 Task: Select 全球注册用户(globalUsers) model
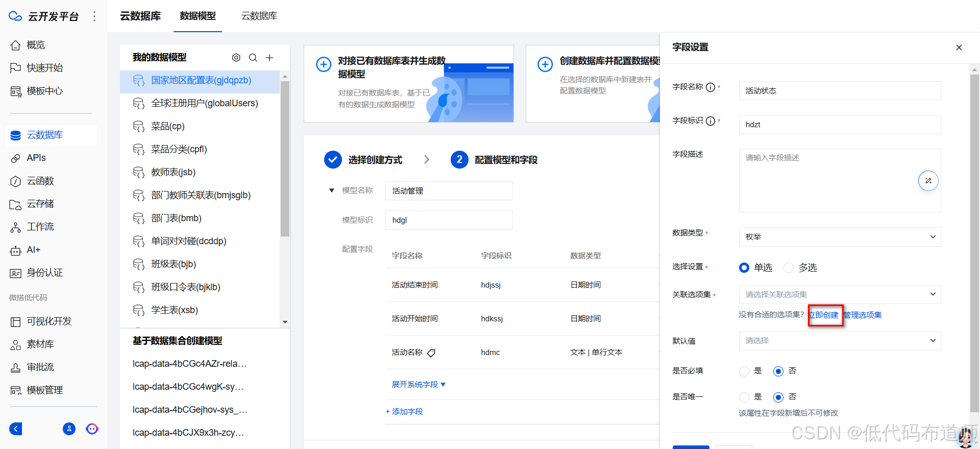(x=200, y=104)
